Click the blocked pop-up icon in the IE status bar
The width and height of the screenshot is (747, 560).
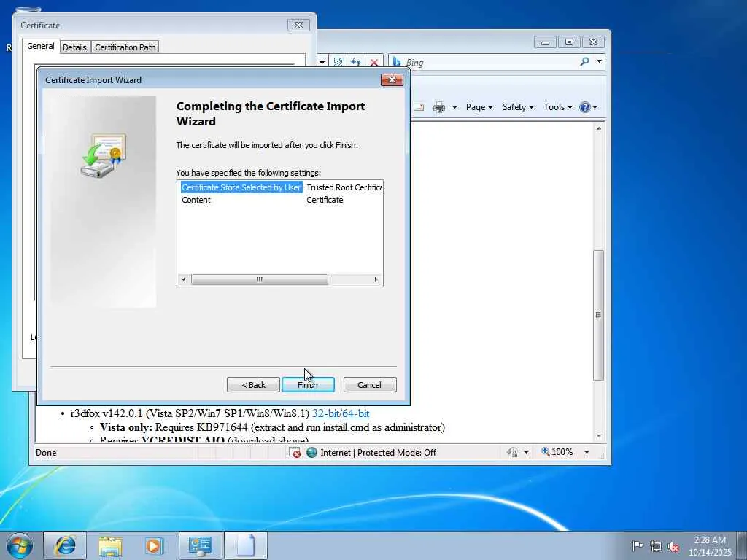[x=295, y=452]
